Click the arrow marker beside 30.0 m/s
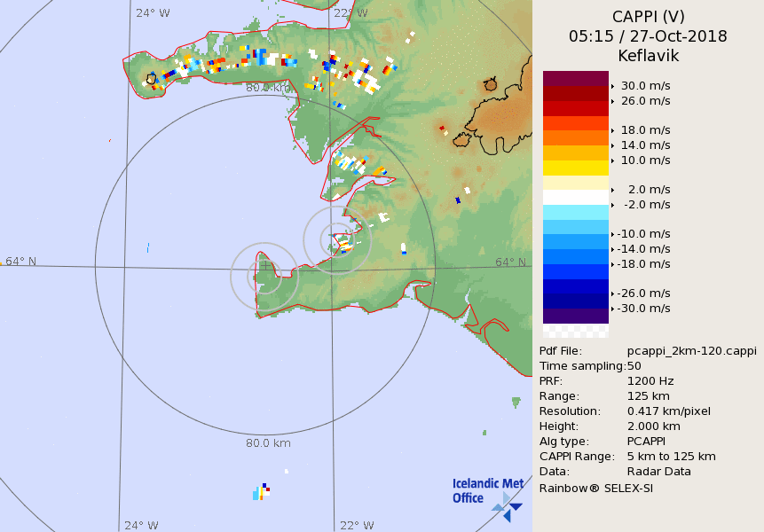Screen dimensions: 764x532 pyautogui.click(x=613, y=86)
